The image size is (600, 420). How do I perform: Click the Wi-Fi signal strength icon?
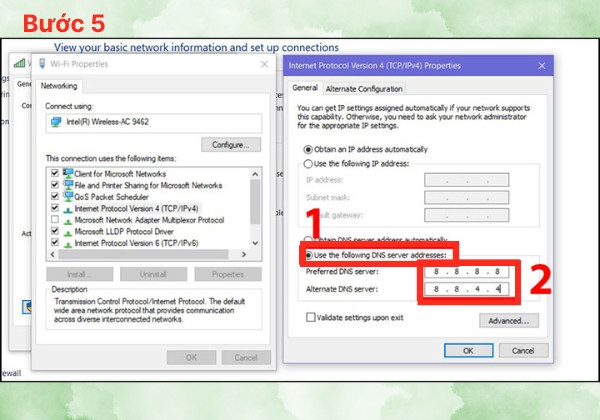[x=20, y=63]
